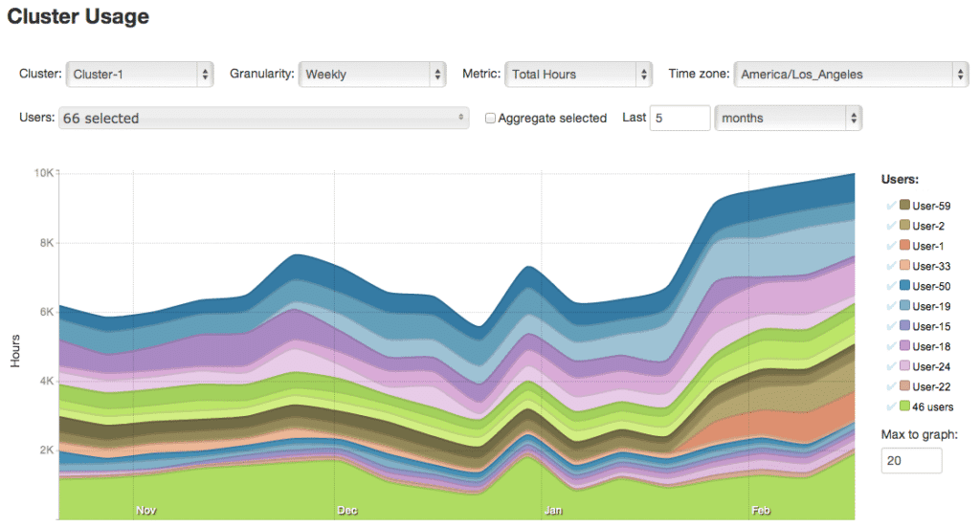Click the User-33 legend swatch

[x=904, y=266]
